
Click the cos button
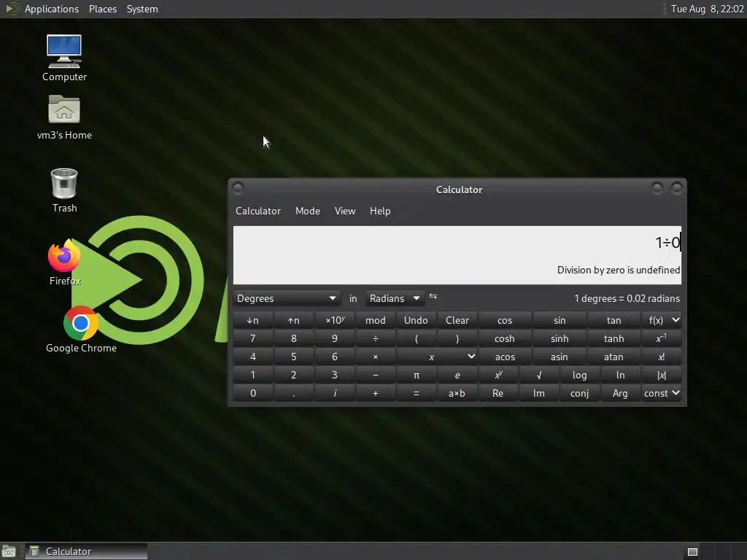point(505,321)
